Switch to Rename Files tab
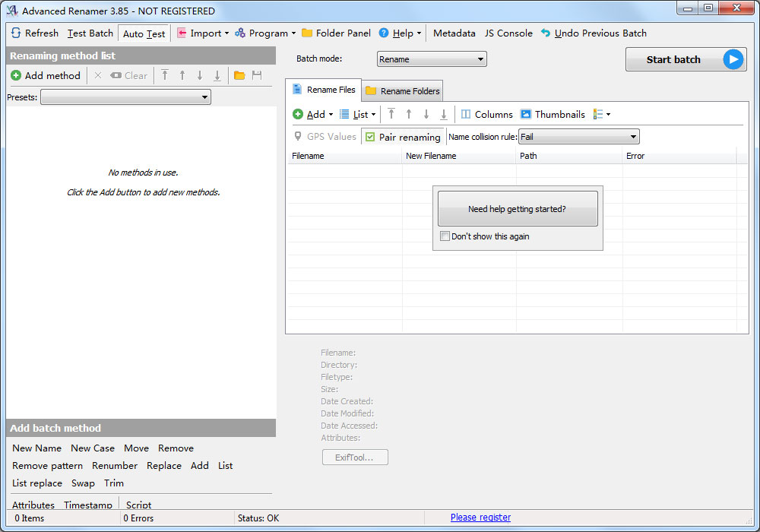Viewport: 760px width, 532px height. pyautogui.click(x=324, y=90)
